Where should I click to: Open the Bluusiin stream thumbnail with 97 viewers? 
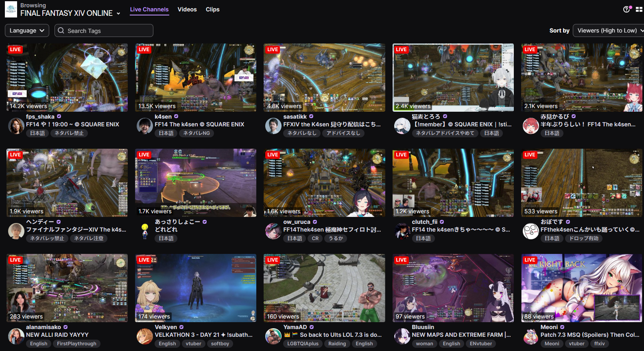(453, 288)
